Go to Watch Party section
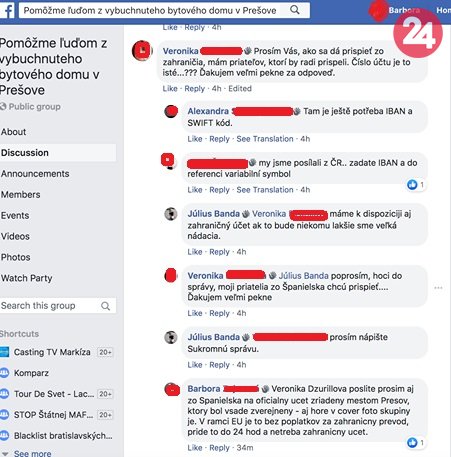Viewport: 451px width, 457px height. click(27, 278)
